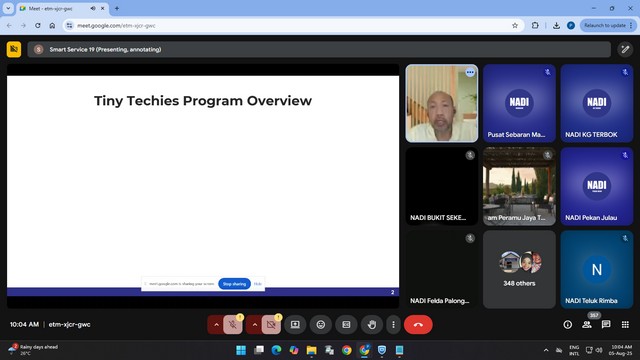Open the activities grid icon
The width and height of the screenshot is (640, 360).
point(625,324)
